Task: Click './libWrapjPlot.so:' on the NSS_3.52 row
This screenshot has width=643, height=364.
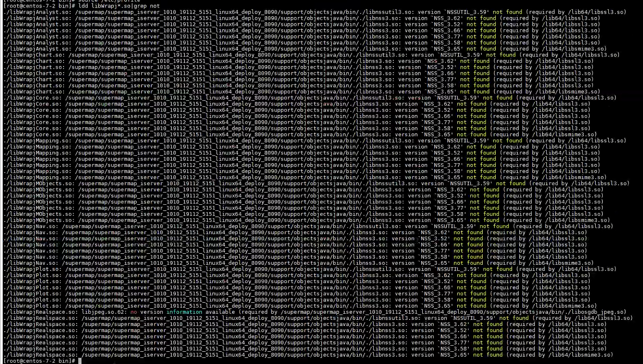Action: click(x=32, y=282)
